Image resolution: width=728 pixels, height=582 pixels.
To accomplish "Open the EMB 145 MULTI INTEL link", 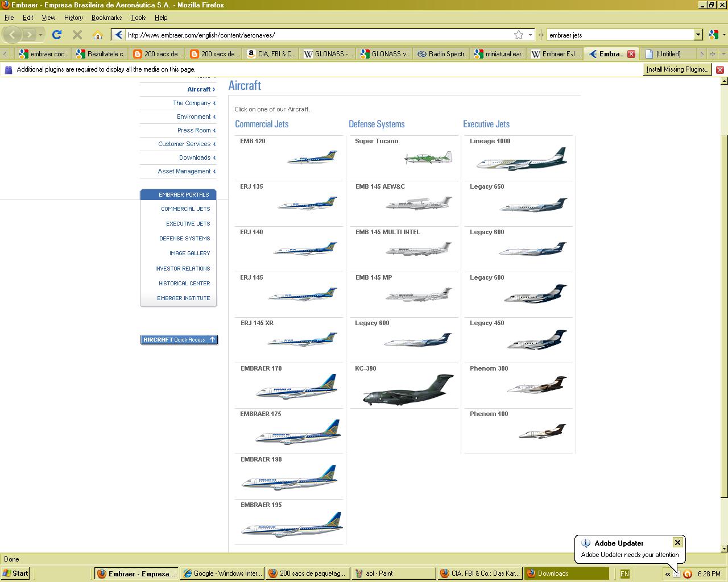I will click(388, 232).
